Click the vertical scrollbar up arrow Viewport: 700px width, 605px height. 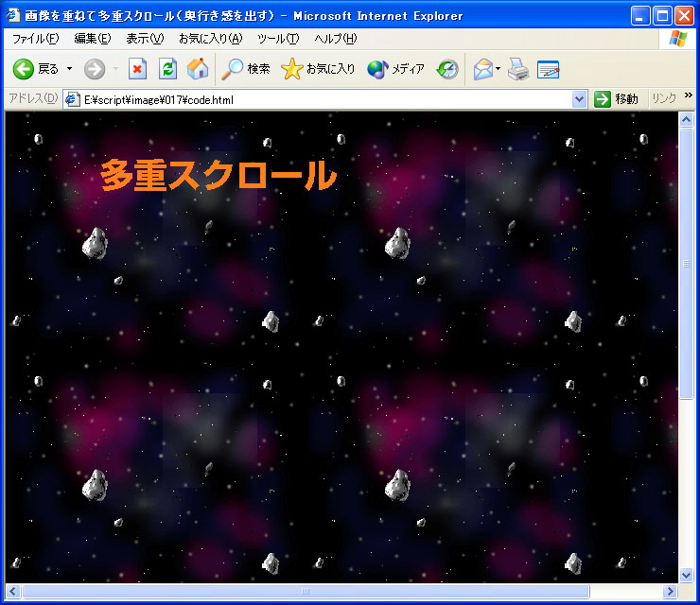coord(686,119)
